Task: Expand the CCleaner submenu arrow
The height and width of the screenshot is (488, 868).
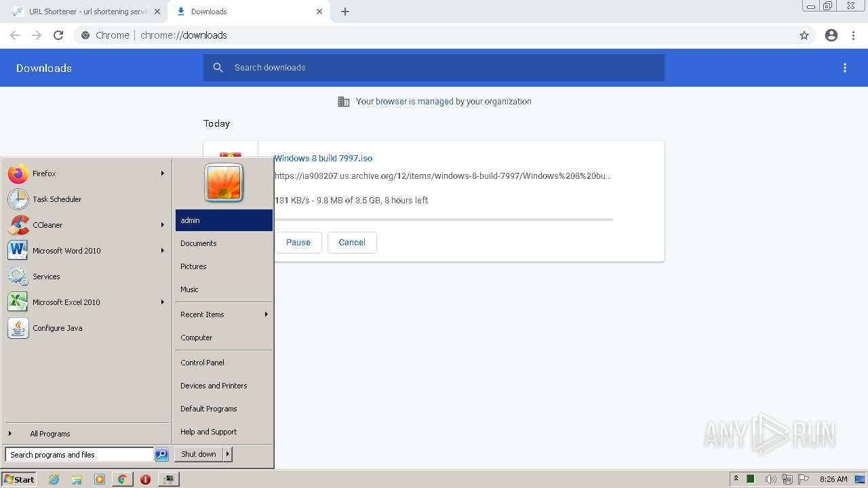Action: pyautogui.click(x=163, y=225)
